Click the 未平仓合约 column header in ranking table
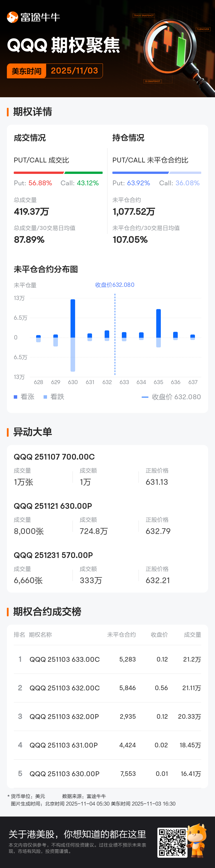 (x=121, y=635)
